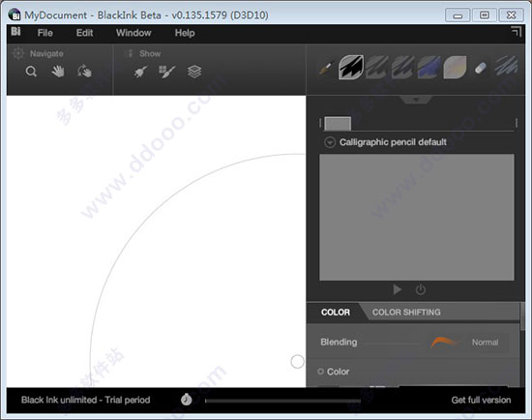Show the brush plug controller panel
The height and width of the screenshot is (420, 532).
pyautogui.click(x=140, y=72)
